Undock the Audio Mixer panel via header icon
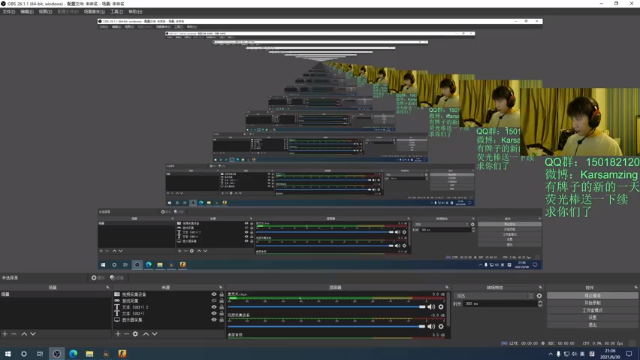Screen dimensions: 640x360 point(447,287)
